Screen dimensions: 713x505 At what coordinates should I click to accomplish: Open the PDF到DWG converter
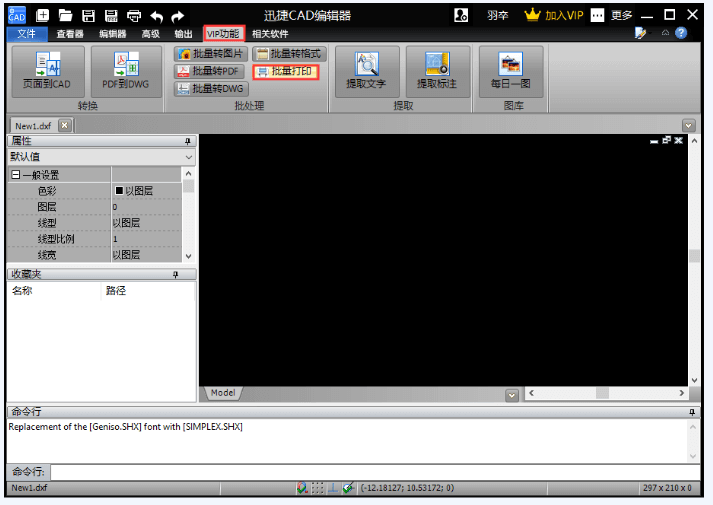(x=125, y=71)
